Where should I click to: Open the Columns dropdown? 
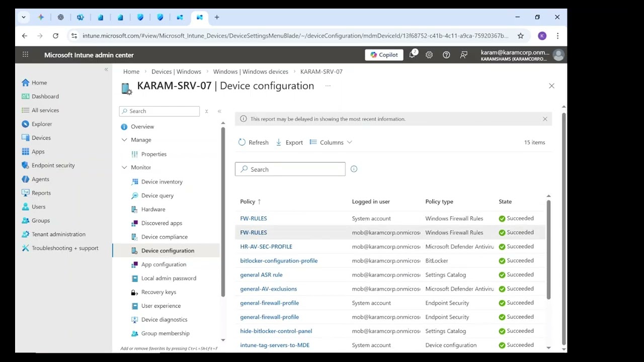(331, 142)
